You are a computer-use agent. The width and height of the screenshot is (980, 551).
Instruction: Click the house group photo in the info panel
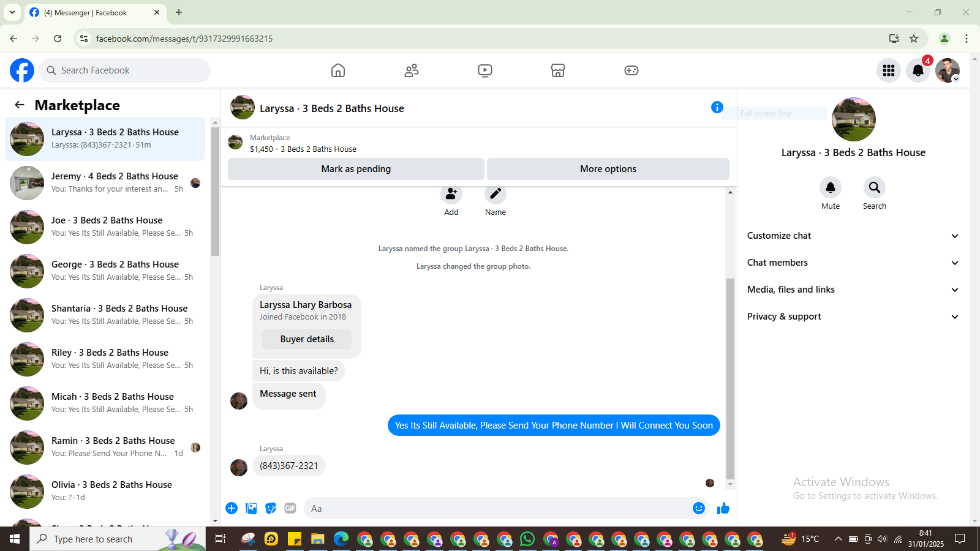click(x=854, y=119)
